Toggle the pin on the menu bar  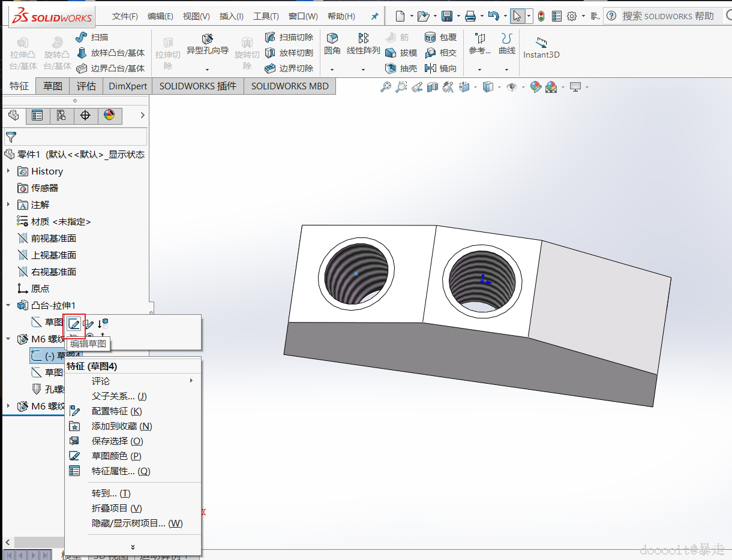point(375,16)
